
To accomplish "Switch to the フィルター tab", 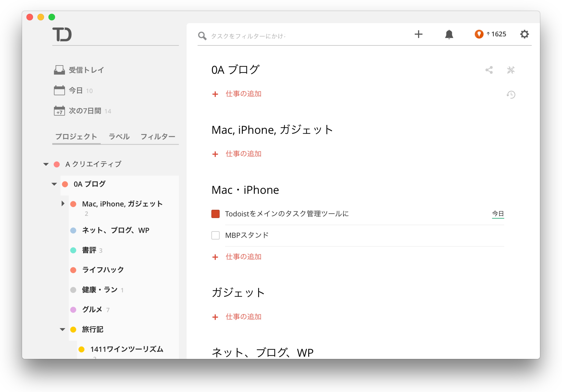I will click(x=158, y=136).
